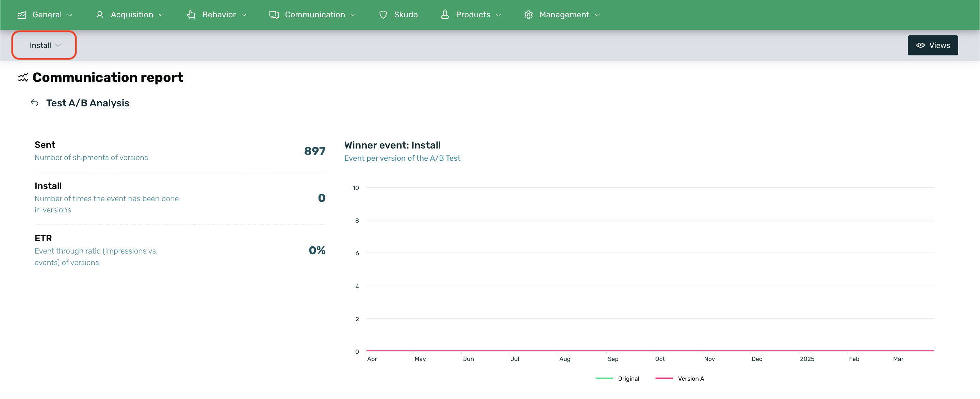
Task: Click the Products flask icon
Action: point(445,15)
